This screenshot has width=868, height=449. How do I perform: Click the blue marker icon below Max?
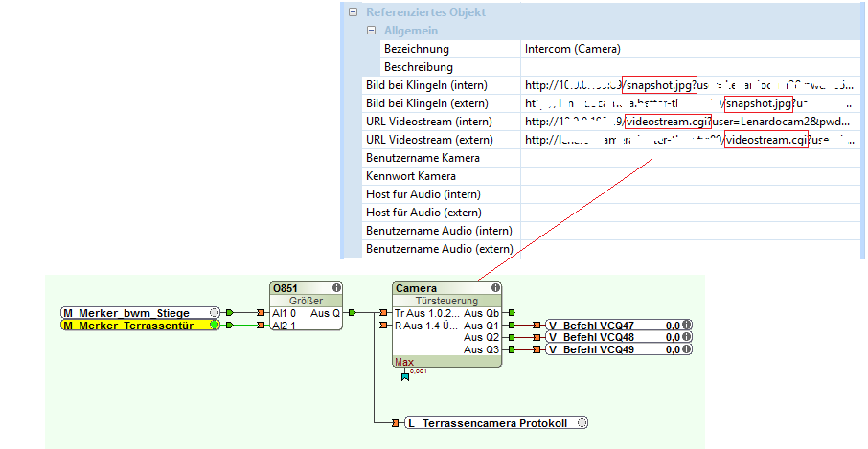pos(404,375)
